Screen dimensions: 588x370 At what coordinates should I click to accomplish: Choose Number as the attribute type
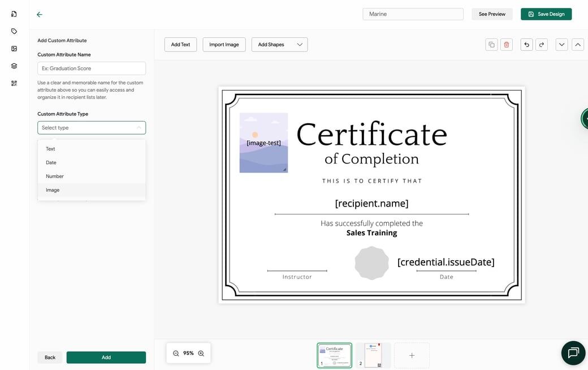point(92,177)
